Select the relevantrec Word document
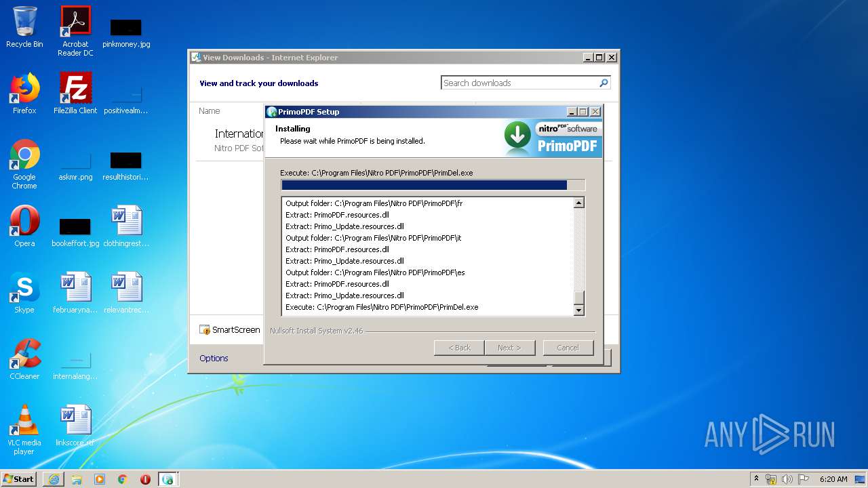 (126, 293)
